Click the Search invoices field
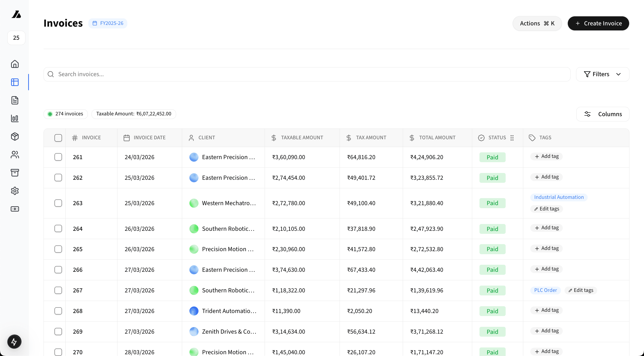This screenshot has height=356, width=644. tap(307, 74)
